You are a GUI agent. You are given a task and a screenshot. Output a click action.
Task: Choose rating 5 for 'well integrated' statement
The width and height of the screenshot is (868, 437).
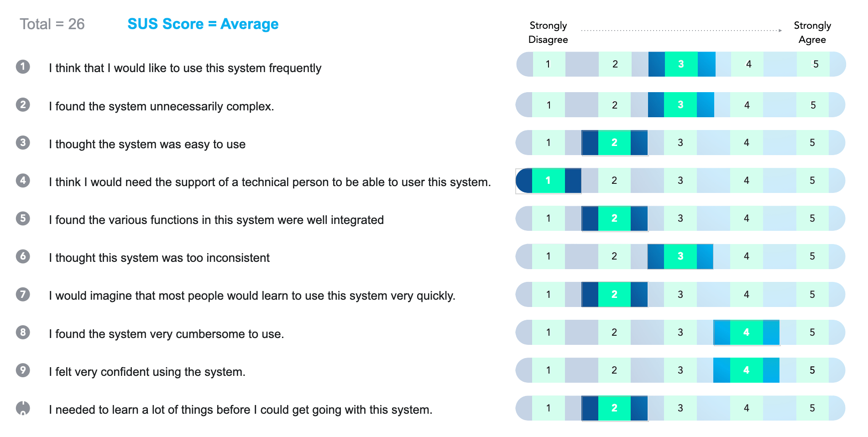[x=812, y=218]
